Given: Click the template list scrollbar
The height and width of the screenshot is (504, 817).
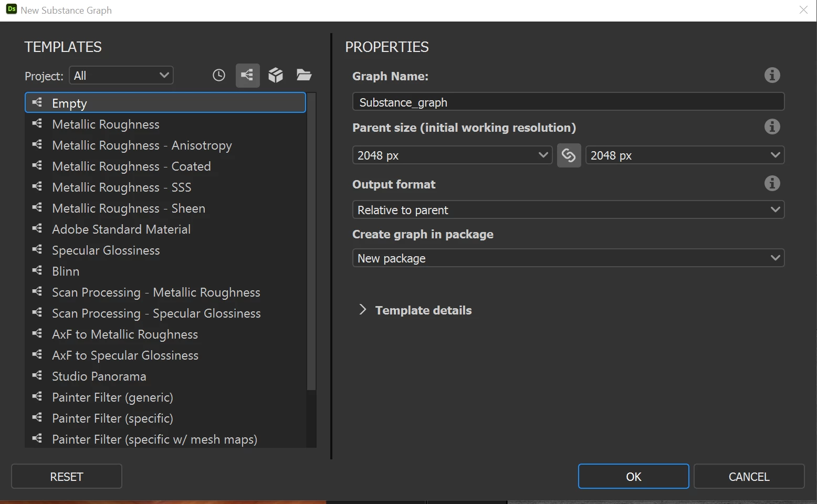Looking at the screenshot, I should click(x=311, y=241).
